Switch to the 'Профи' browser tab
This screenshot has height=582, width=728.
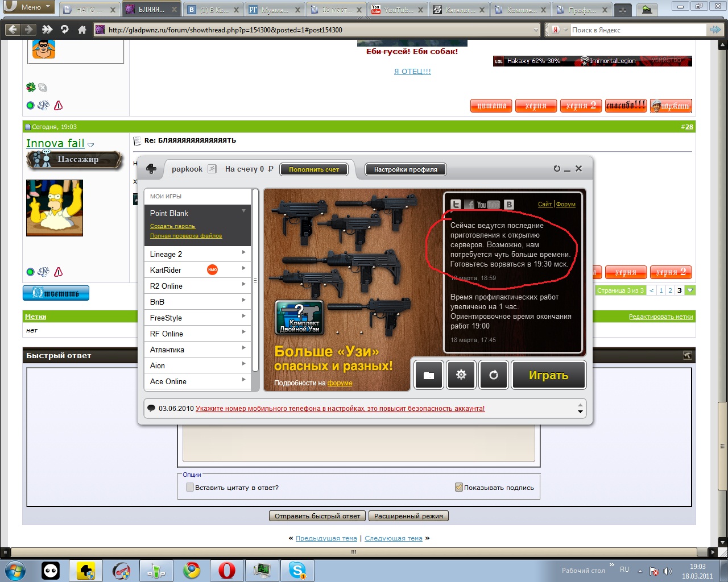582,10
